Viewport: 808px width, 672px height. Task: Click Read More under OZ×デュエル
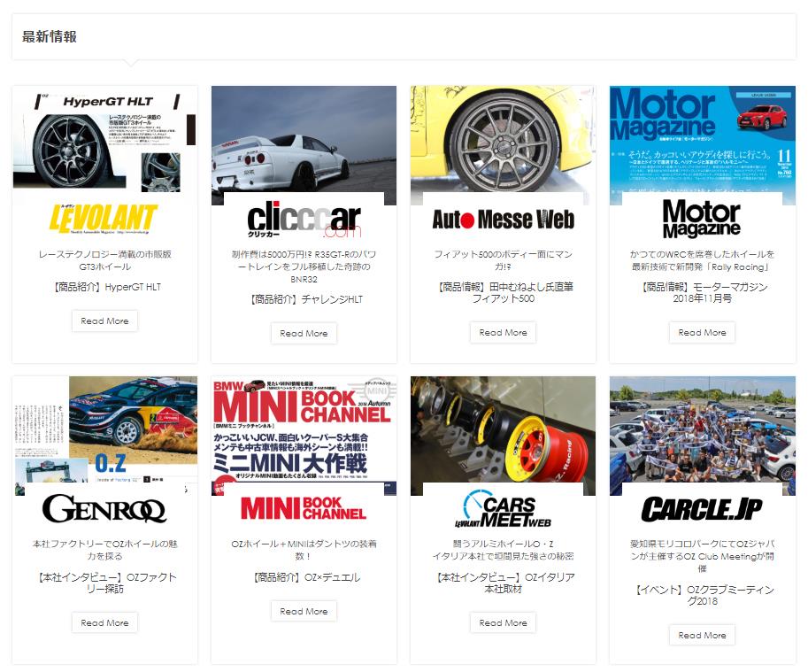point(304,611)
